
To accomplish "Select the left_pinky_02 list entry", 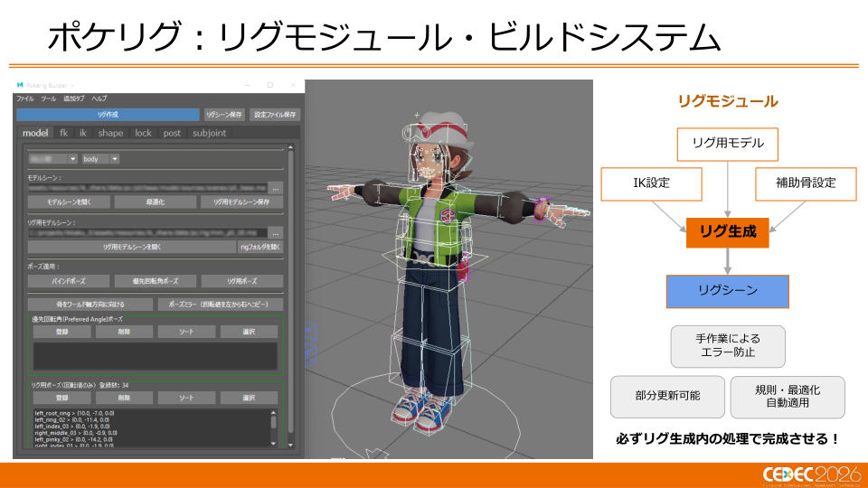I will tap(73, 440).
